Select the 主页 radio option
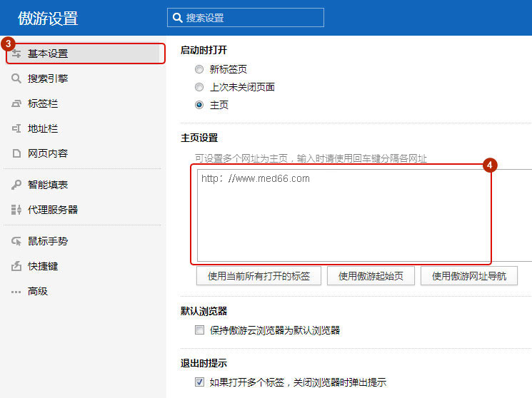Viewport: 532px width, 398px height. click(199, 105)
